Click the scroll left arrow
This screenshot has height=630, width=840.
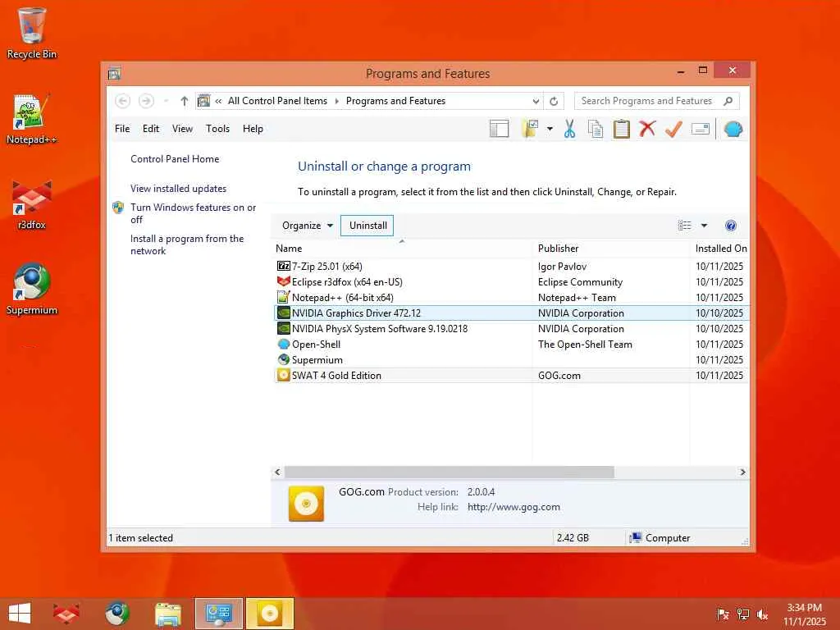277,472
